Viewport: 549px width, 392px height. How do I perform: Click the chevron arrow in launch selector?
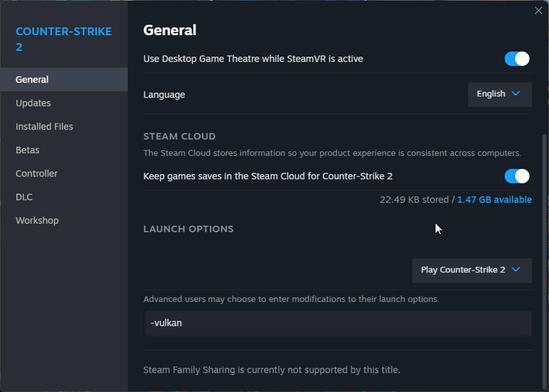[x=516, y=269]
